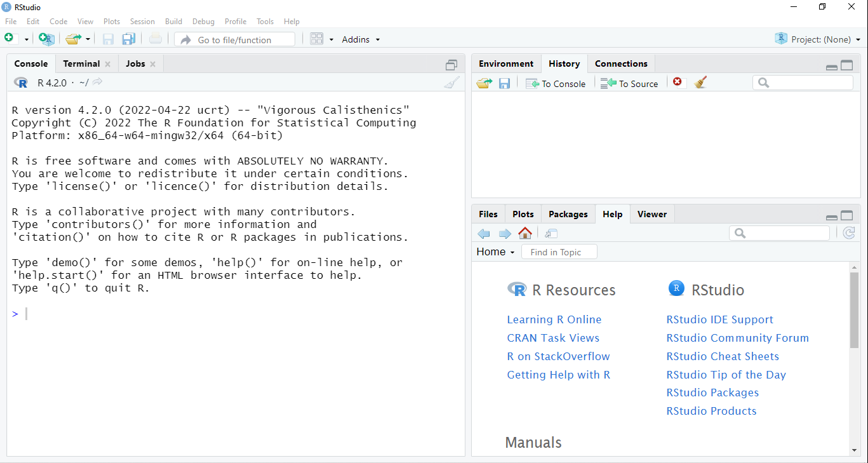The image size is (868, 463).
Task: Click the History search field
Action: click(803, 83)
